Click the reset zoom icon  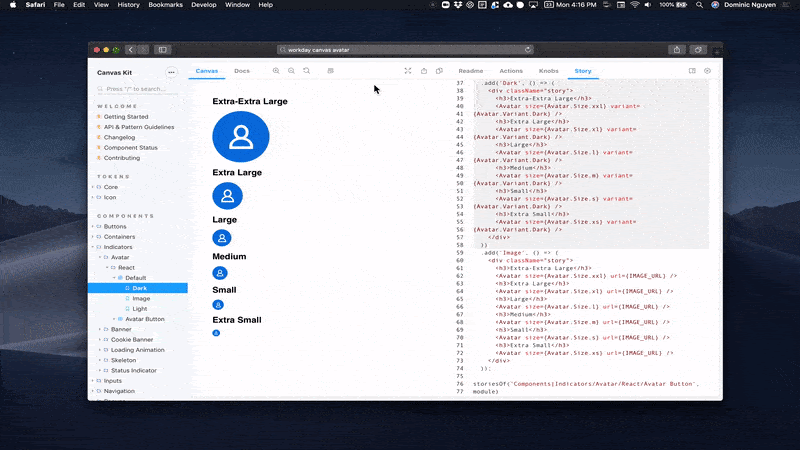click(307, 71)
